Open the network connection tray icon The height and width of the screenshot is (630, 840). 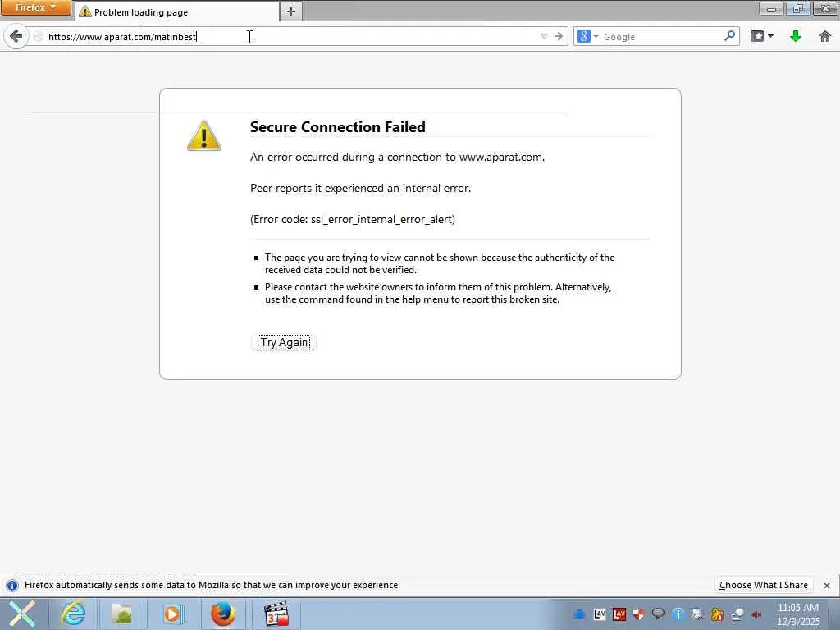pos(737,614)
